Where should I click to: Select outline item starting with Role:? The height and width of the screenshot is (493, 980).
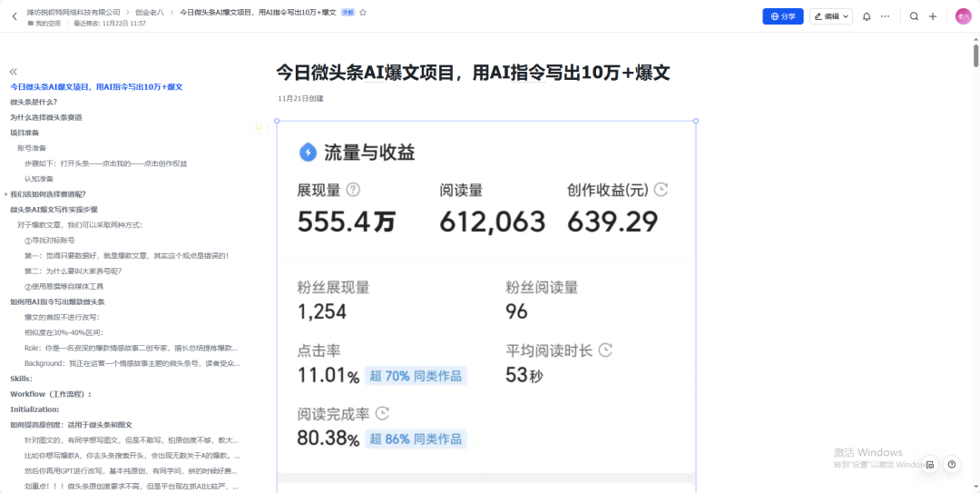(132, 348)
